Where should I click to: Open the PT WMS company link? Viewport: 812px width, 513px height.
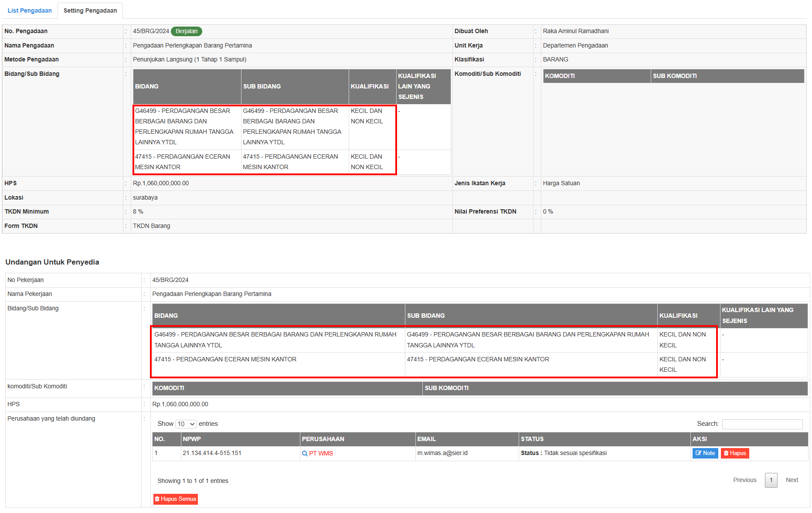[321, 454]
